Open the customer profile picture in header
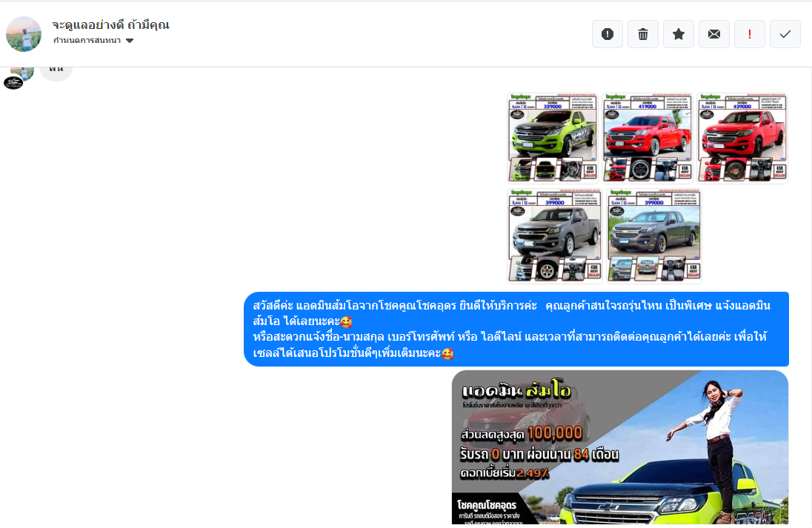The width and height of the screenshot is (812, 528). (24, 34)
